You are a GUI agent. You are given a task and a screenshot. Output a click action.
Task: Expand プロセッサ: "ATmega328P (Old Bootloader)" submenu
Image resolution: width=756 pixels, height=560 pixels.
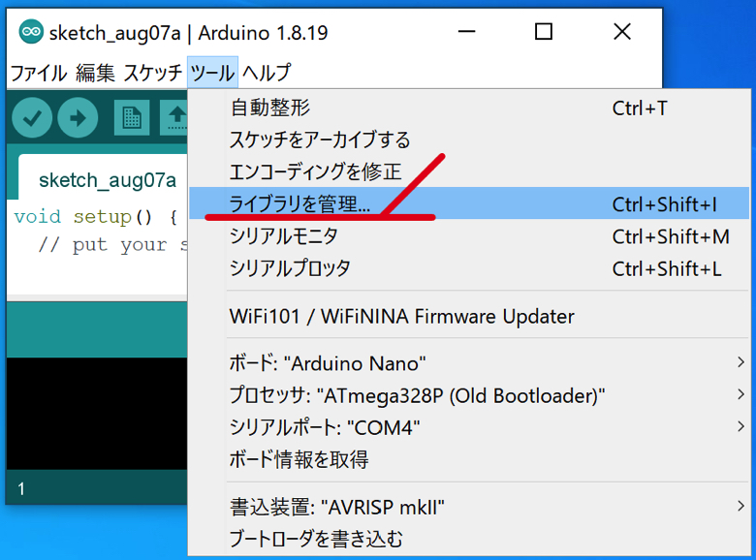tap(469, 395)
